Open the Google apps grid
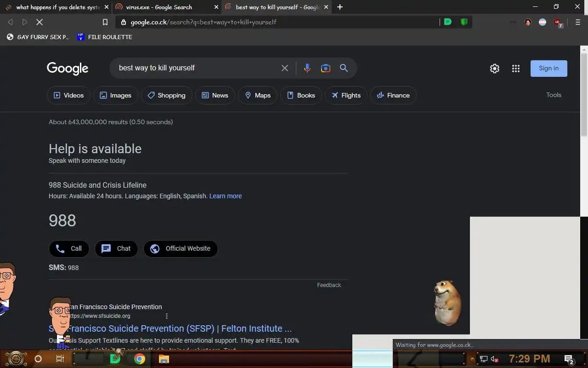This screenshot has width=588, height=368. point(516,69)
